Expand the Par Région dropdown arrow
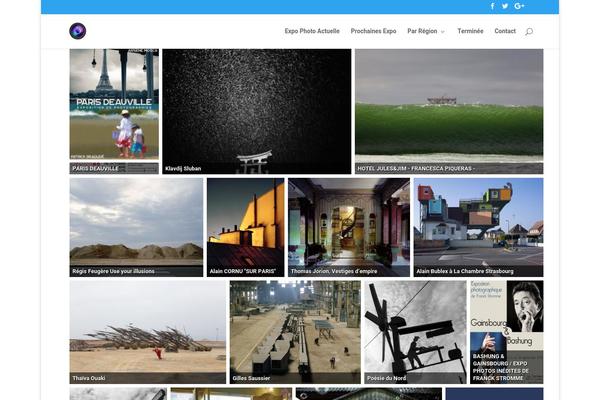The height and width of the screenshot is (400, 600). (443, 32)
